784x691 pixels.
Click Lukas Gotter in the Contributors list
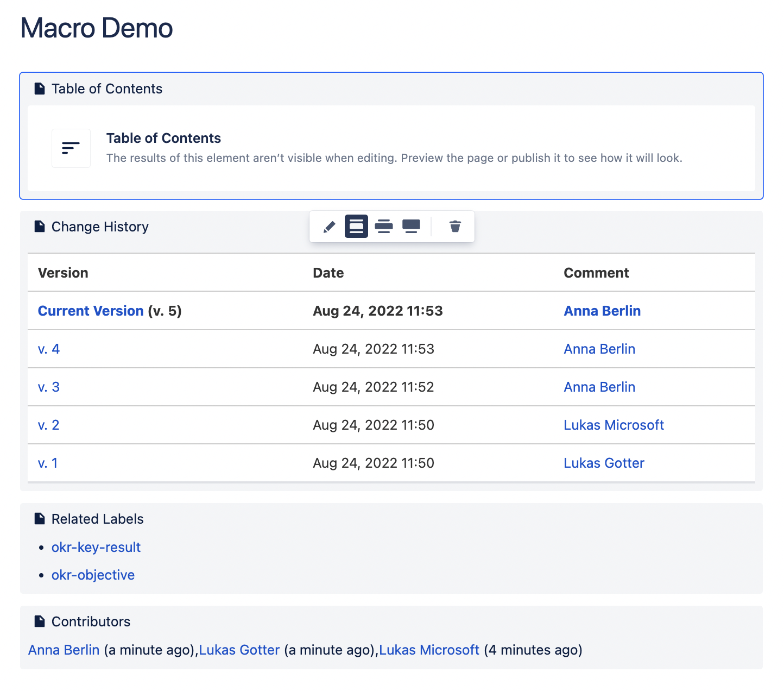coord(239,650)
